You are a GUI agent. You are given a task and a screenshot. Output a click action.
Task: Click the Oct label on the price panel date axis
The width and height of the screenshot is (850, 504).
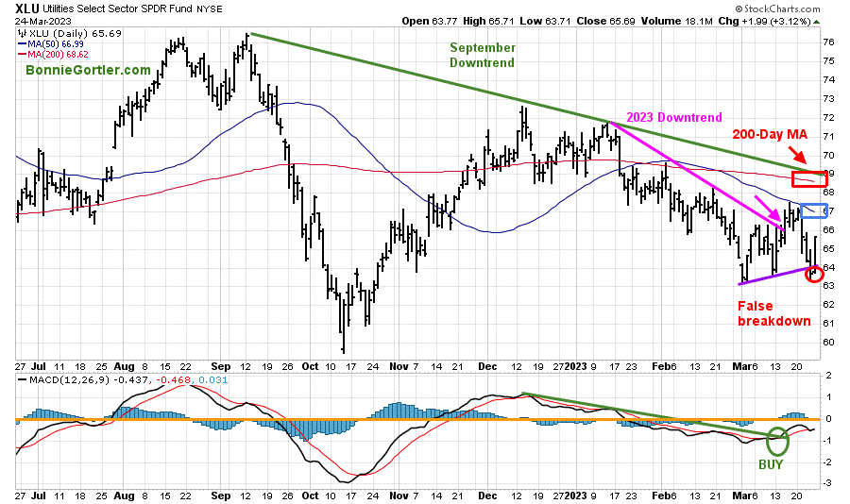(310, 366)
